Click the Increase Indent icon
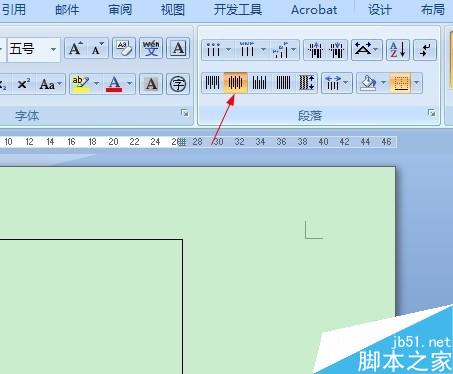 337,50
